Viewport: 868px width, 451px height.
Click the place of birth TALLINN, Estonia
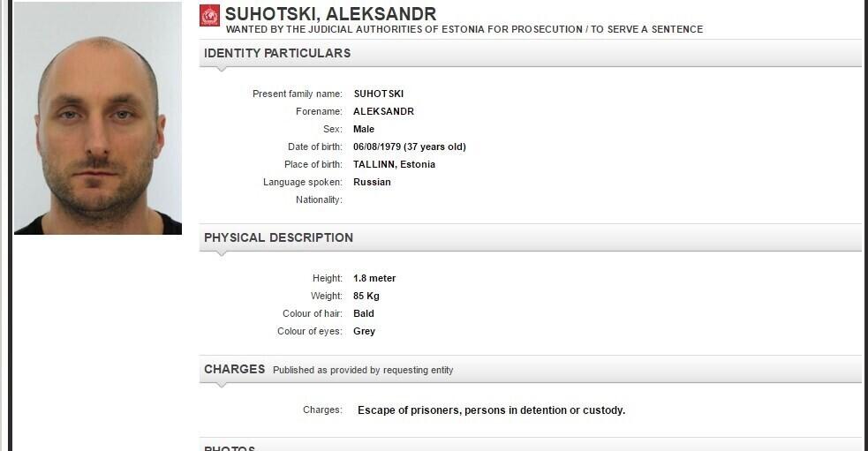pyautogui.click(x=394, y=164)
